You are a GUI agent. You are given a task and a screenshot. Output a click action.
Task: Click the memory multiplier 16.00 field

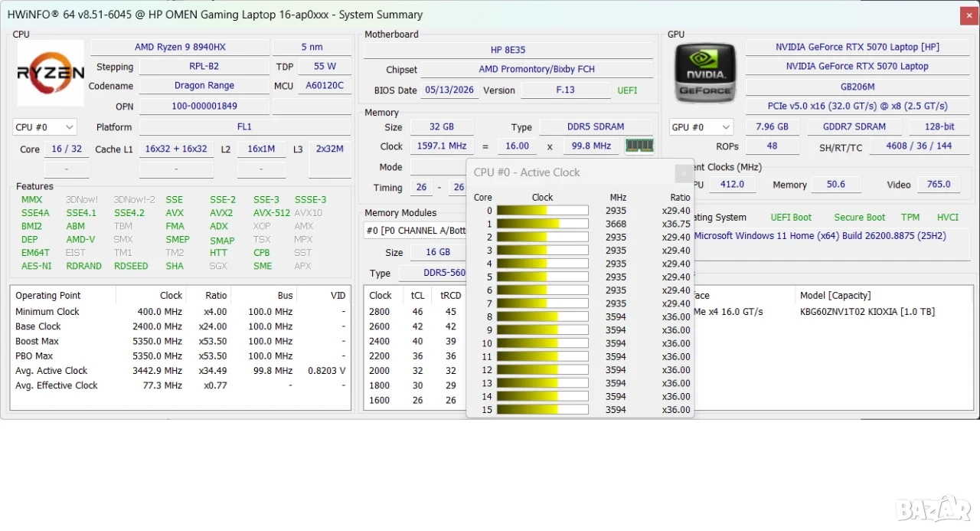pyautogui.click(x=518, y=146)
